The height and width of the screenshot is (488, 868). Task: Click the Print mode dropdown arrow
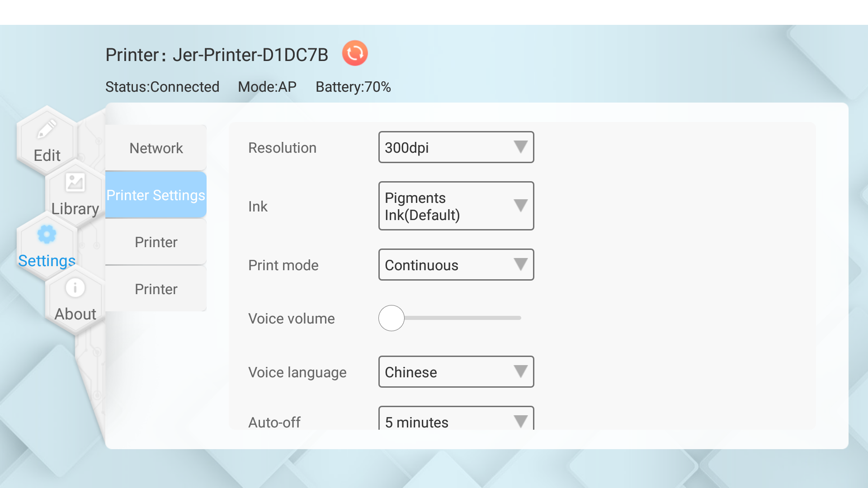coord(520,265)
